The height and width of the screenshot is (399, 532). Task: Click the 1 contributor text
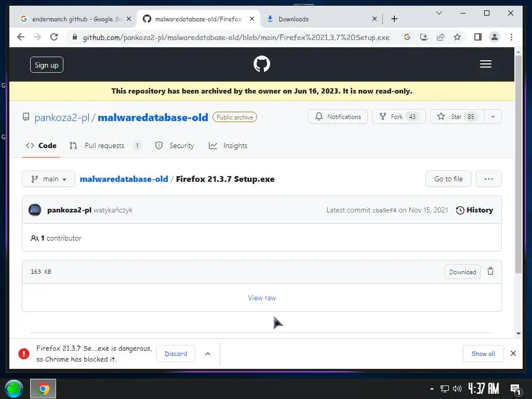pos(61,238)
